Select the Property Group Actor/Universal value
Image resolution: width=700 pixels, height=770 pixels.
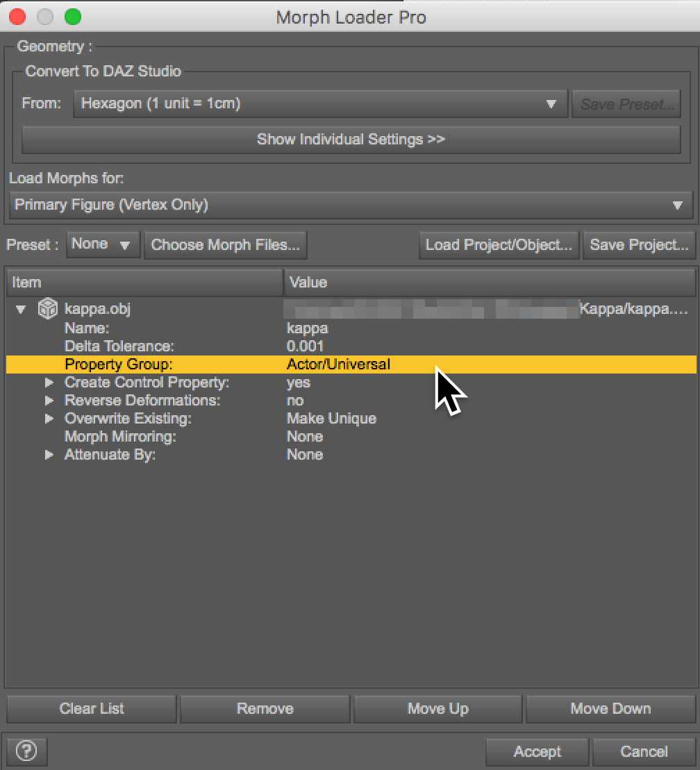[x=338, y=365]
